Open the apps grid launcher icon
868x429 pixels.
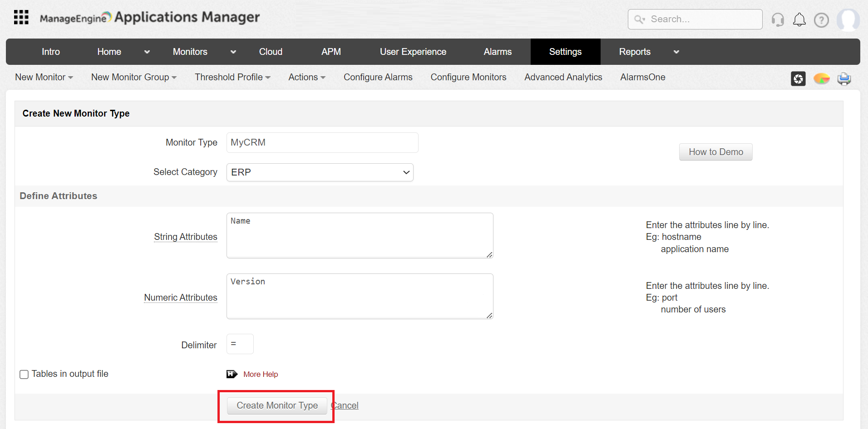tap(21, 17)
